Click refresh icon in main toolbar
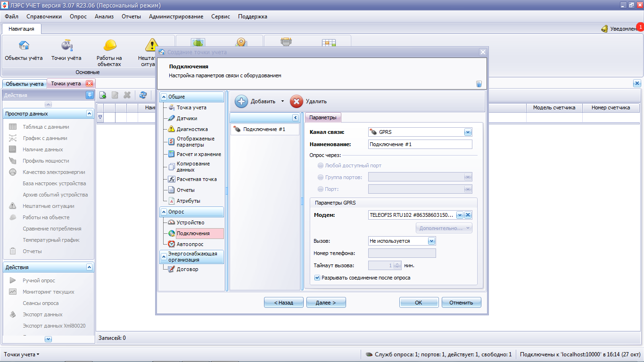 (x=143, y=95)
